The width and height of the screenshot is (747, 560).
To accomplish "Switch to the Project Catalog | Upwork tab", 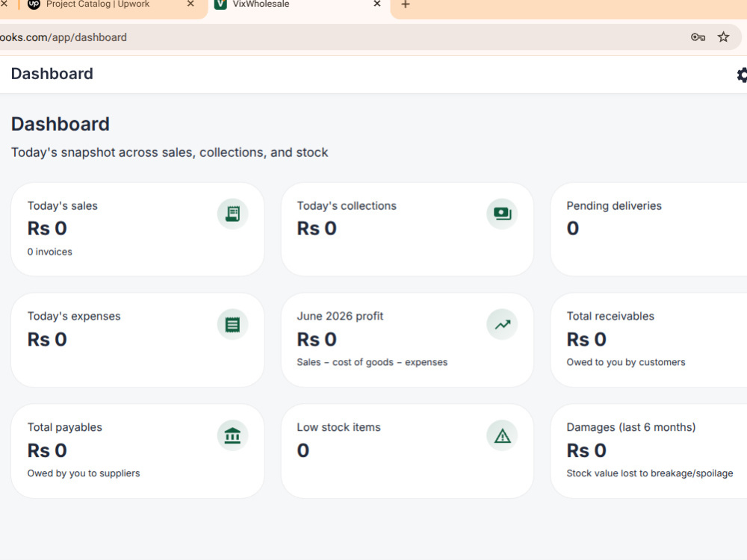I will 113,6.
